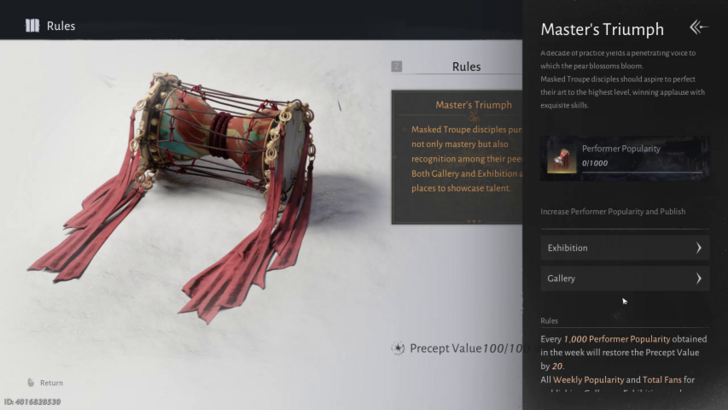Click the Master's Triumph panel title

click(602, 29)
